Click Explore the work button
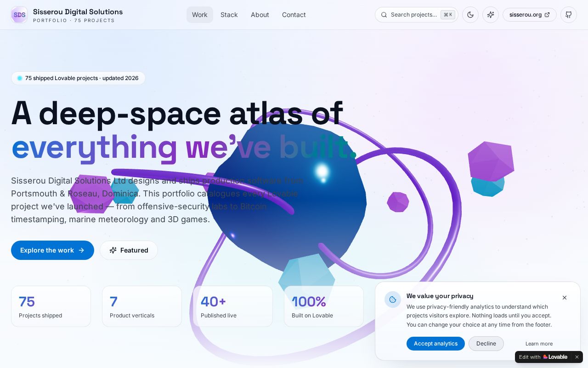This screenshot has width=588, height=368. point(52,250)
